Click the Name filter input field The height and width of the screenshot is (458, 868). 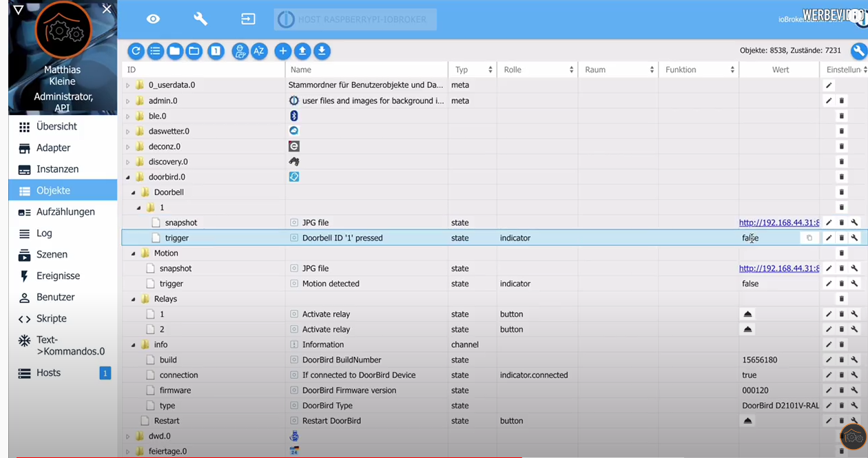coord(366,70)
